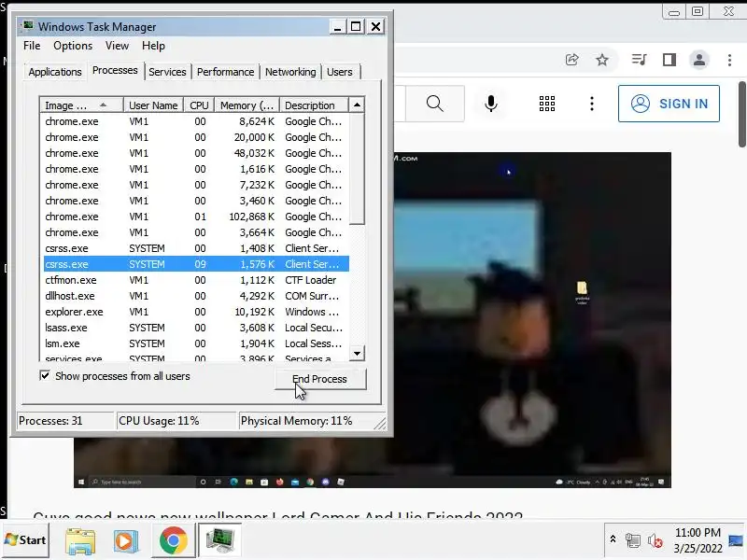Click Google Chrome taskbar icon
Screen dimensions: 747x560
(173, 541)
